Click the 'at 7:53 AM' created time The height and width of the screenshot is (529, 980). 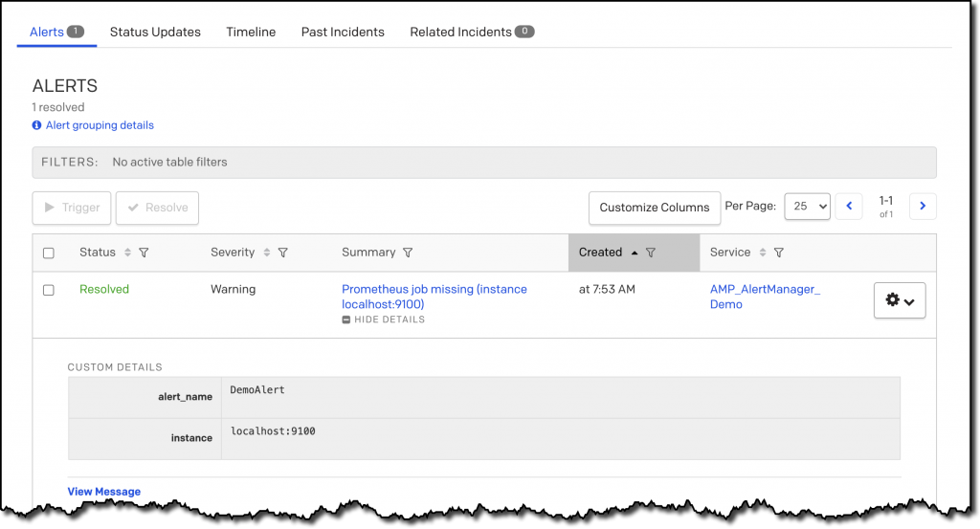607,289
